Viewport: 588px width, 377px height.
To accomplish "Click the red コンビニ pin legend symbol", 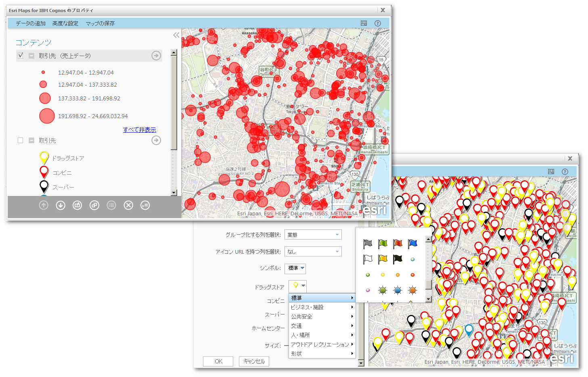I will tap(44, 172).
